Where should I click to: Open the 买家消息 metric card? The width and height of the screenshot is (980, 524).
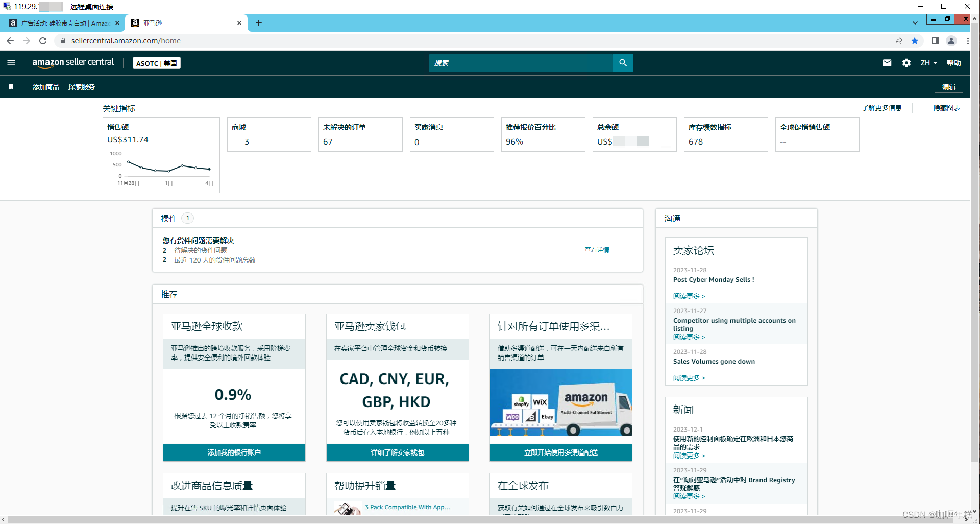click(452, 134)
